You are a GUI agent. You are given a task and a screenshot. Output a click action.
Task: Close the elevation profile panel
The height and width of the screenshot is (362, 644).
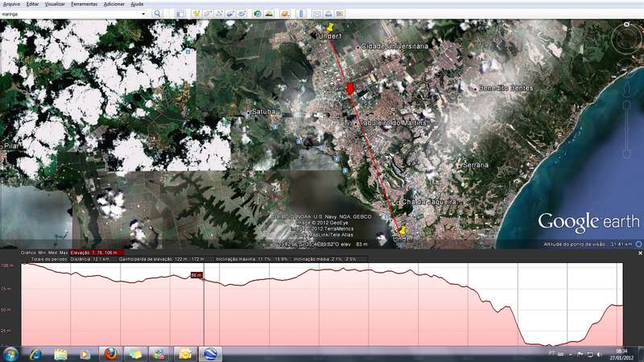click(640, 253)
